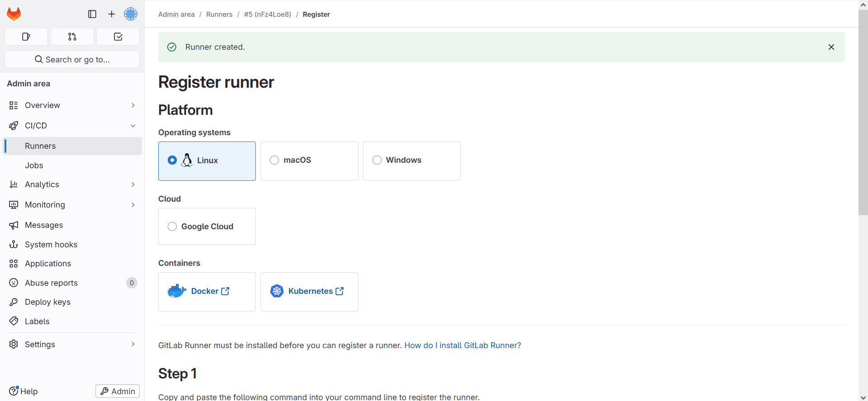
Task: Click the Docker external link icon
Action: [225, 291]
